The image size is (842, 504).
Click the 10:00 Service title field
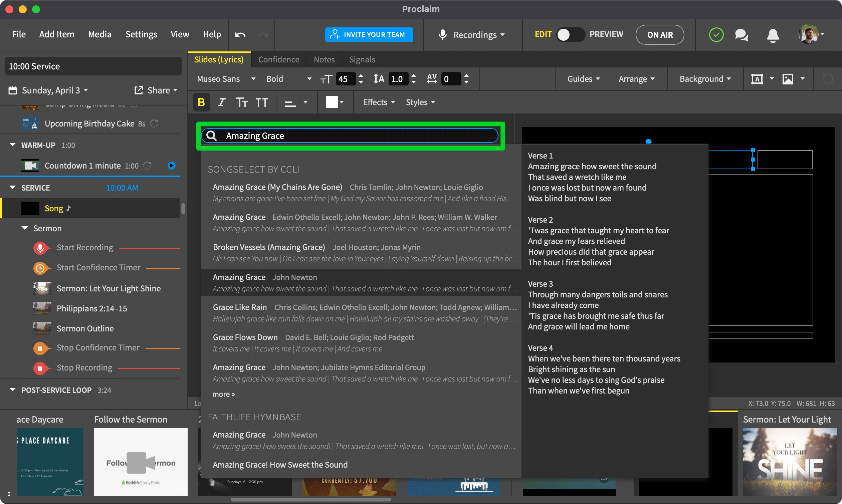pos(93,66)
